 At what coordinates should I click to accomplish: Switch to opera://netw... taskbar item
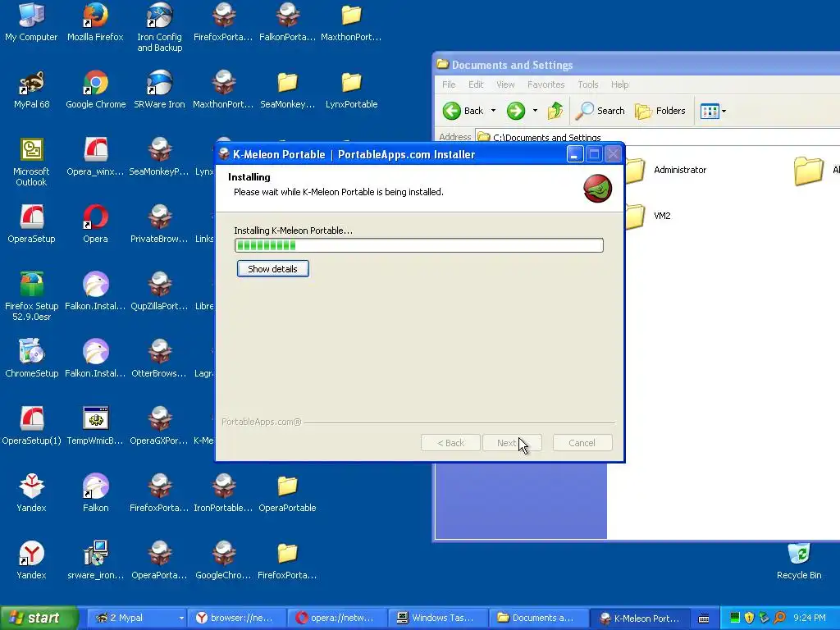point(337,618)
